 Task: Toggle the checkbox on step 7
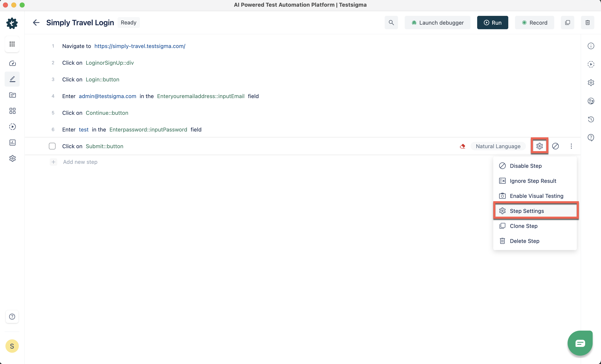pos(52,146)
